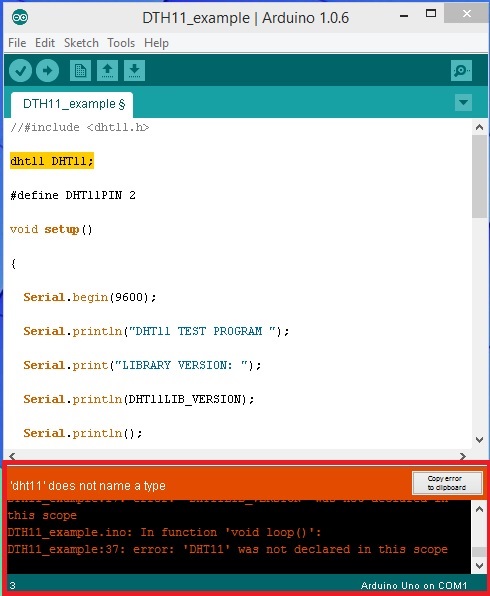
Task: Maximize the Arduino window
Action: tap(431, 14)
